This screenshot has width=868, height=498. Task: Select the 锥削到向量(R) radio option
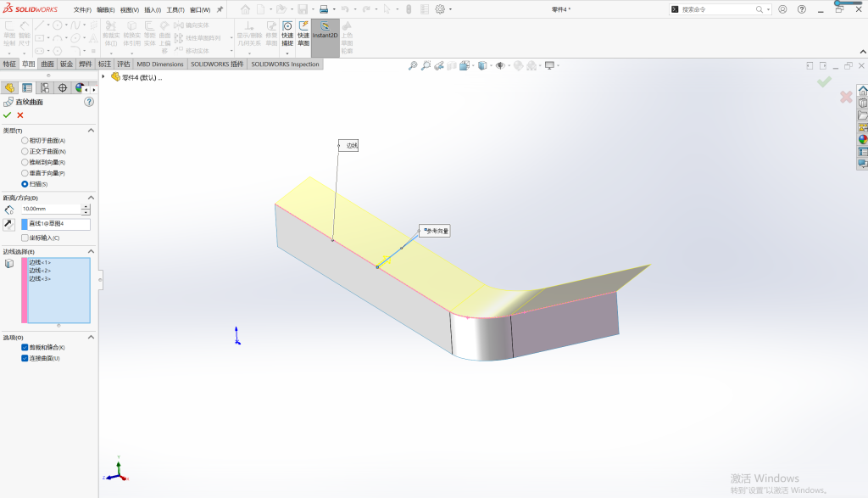click(x=25, y=162)
